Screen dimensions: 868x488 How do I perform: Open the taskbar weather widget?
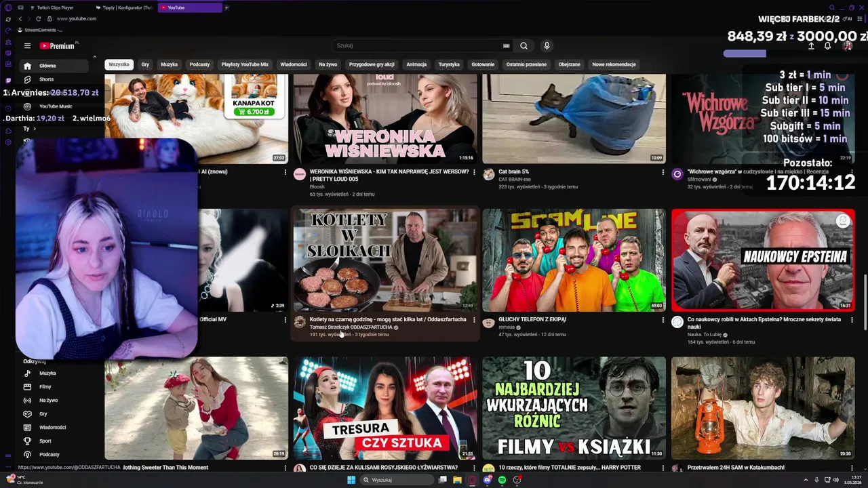(x=24, y=480)
